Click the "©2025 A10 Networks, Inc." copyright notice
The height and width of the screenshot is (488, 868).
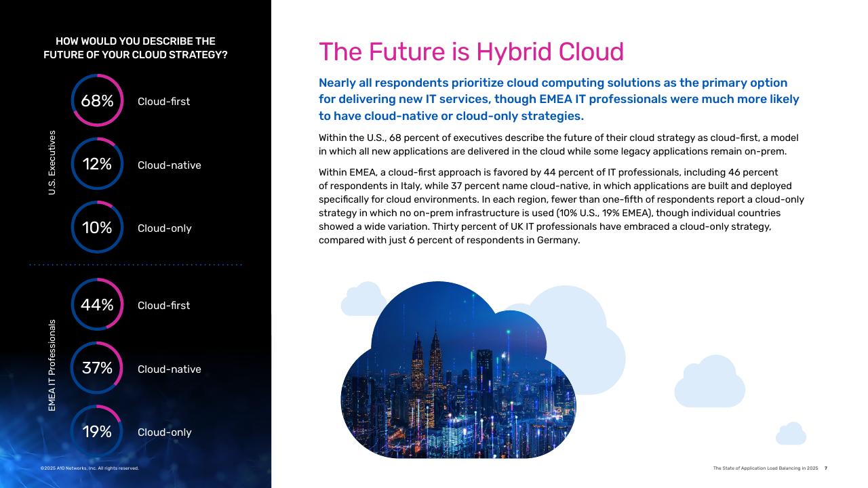(x=90, y=468)
